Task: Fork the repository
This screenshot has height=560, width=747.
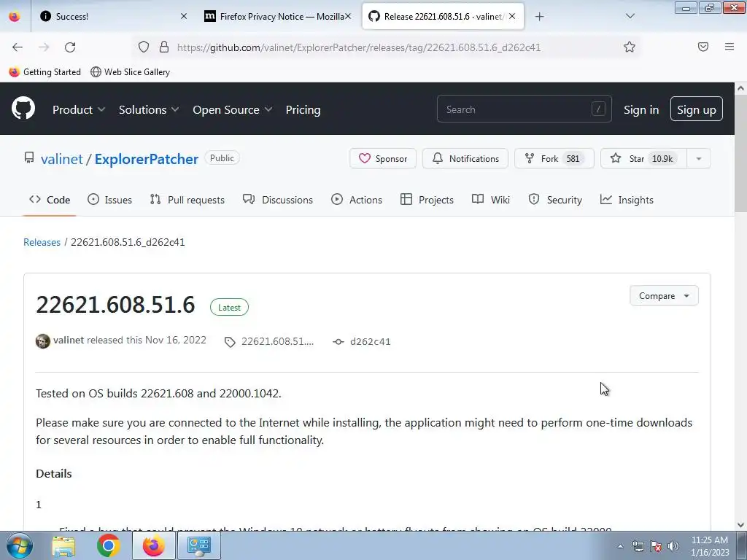Action: click(554, 158)
